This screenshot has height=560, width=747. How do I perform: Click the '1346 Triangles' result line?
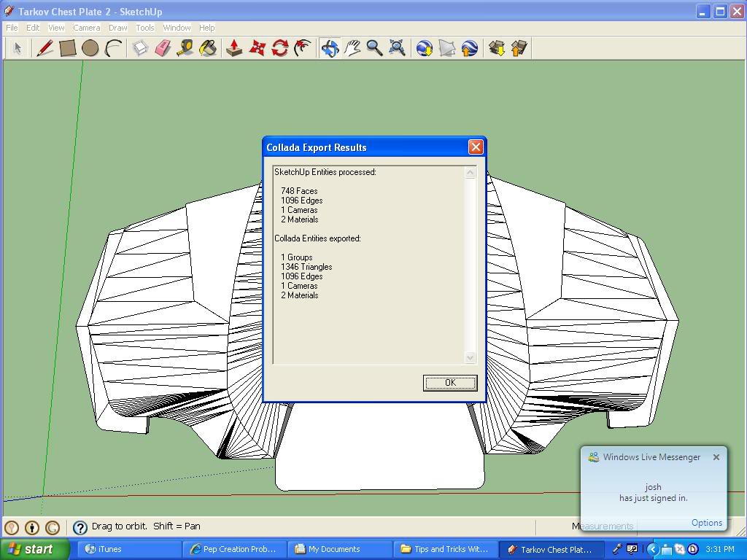click(306, 267)
